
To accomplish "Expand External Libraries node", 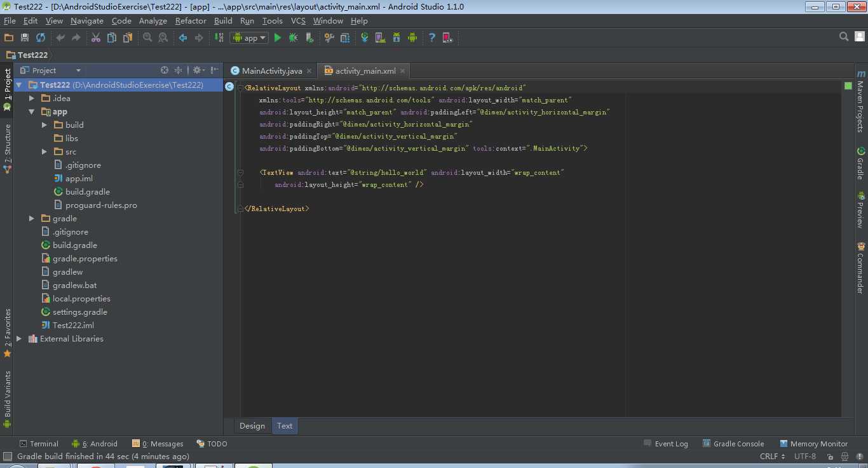I will pyautogui.click(x=19, y=338).
